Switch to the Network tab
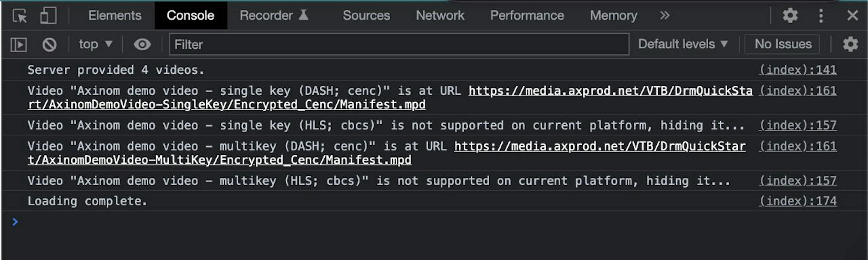The height and width of the screenshot is (260, 868). point(440,16)
